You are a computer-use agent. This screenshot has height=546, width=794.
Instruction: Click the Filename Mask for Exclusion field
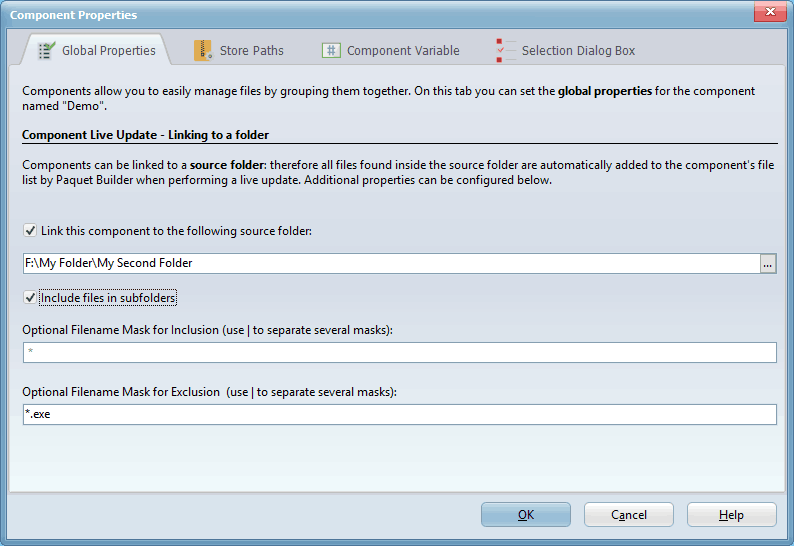[x=399, y=414]
